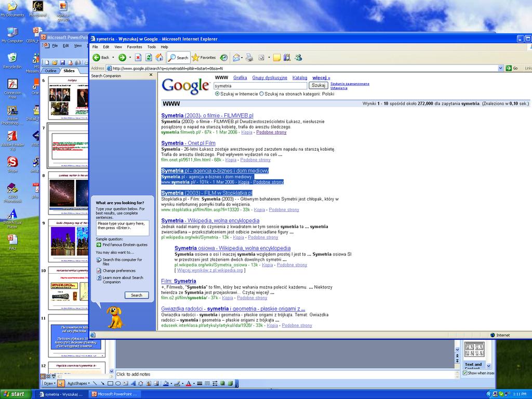Click the Go button beside address bar
This screenshot has width=532, height=399.
(512, 68)
